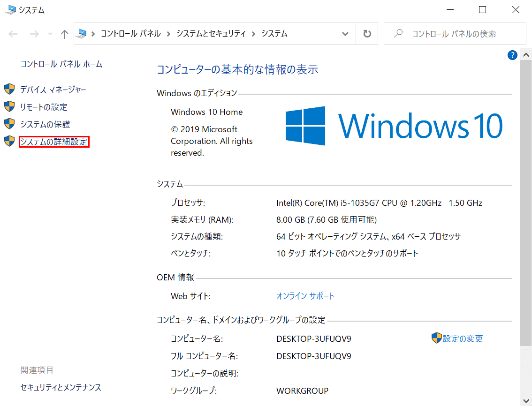Open the オンライン サポート web link
Image resolution: width=532 pixels, height=406 pixels.
(x=305, y=296)
